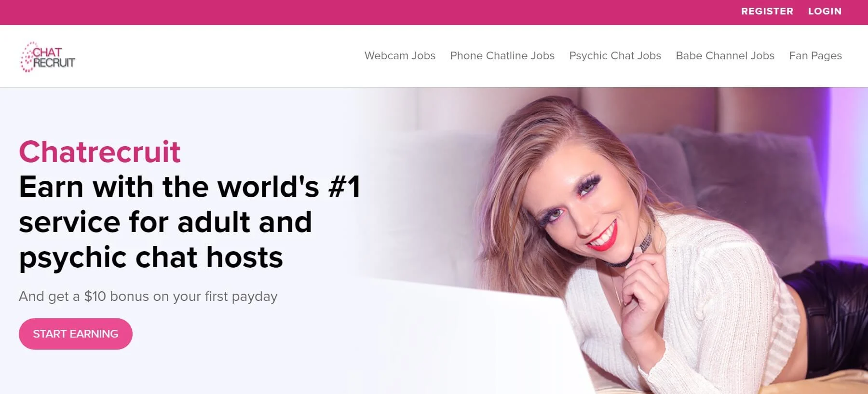This screenshot has height=394, width=868.
Task: Click the "psychic chat hosts" headline line
Action: click(x=151, y=258)
